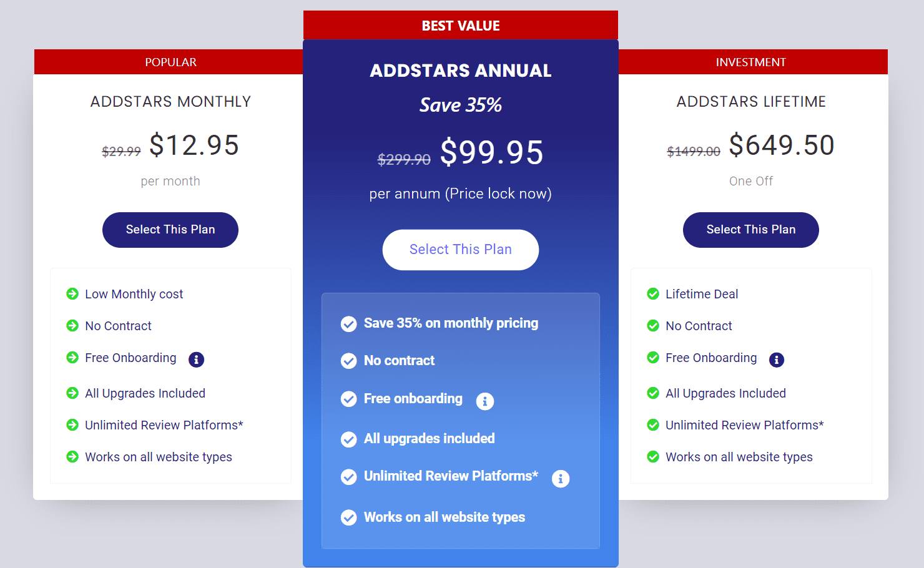Image resolution: width=924 pixels, height=568 pixels.
Task: Click the INVESTMENT header banner
Action: click(750, 62)
